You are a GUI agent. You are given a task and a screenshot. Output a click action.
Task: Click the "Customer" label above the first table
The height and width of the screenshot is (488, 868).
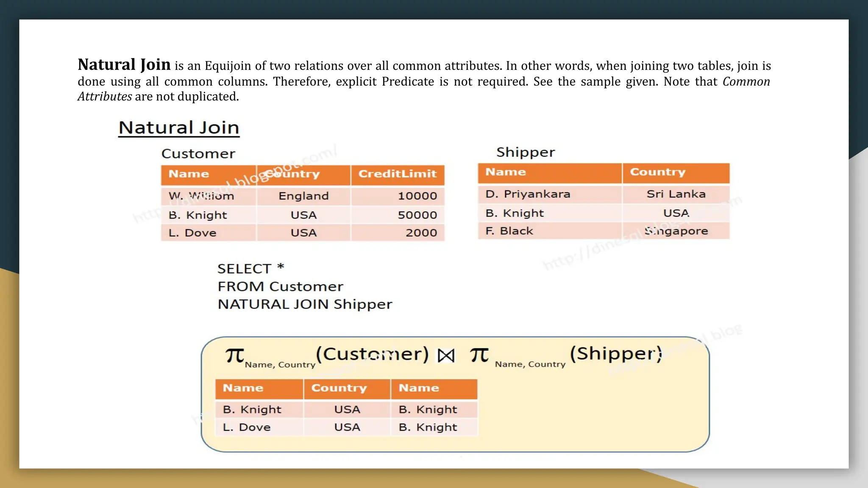[198, 153]
